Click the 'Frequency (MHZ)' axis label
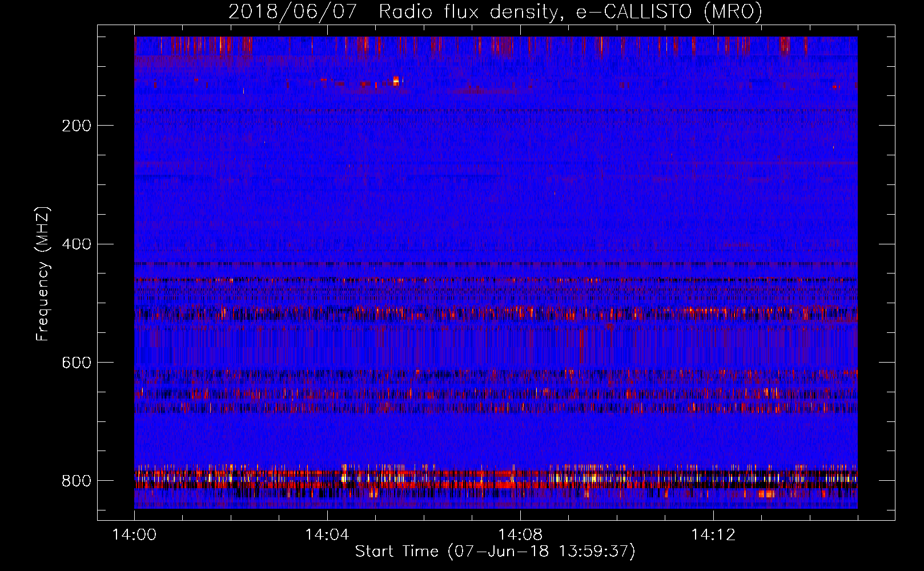This screenshot has width=924, height=571. pyautogui.click(x=43, y=274)
